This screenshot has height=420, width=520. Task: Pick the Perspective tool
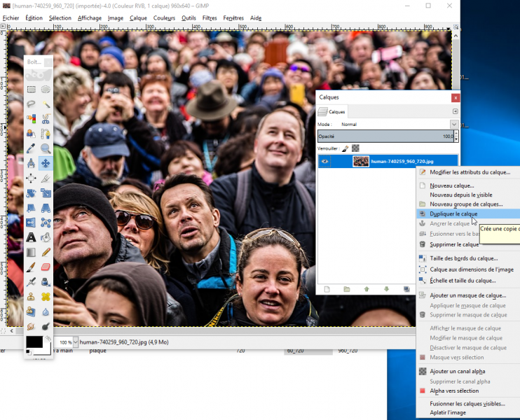[x=46, y=208]
